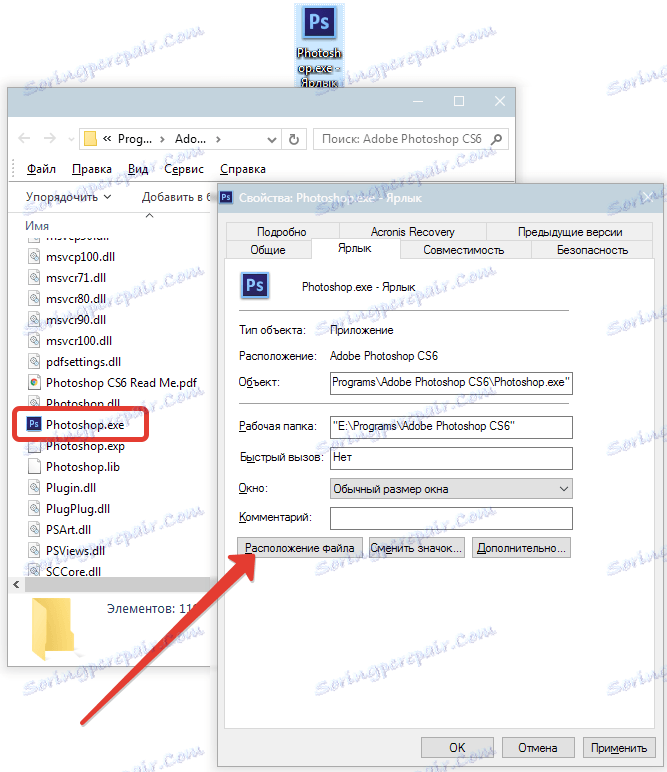Screen dimensions: 667x772
Task: Click the Имя column header
Action: (x=37, y=225)
